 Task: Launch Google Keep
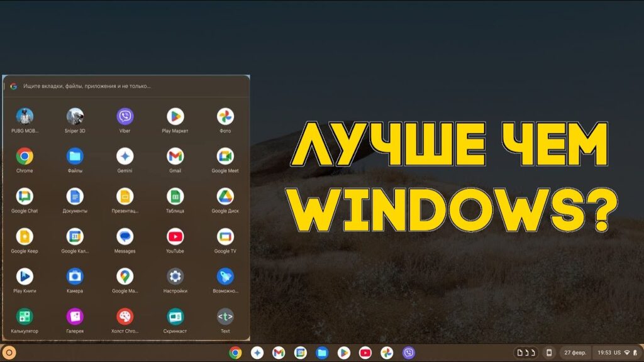[25, 237]
